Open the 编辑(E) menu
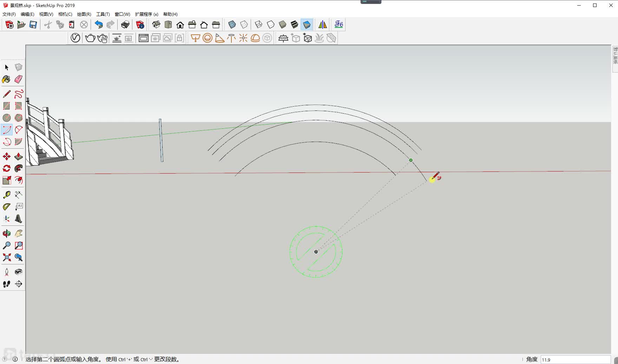 pyautogui.click(x=27, y=14)
